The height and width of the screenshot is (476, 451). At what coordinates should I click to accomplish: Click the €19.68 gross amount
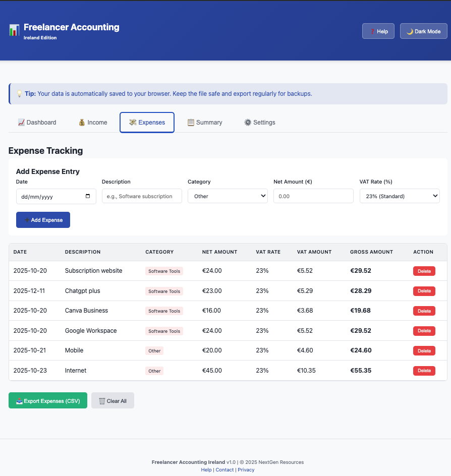361,310
